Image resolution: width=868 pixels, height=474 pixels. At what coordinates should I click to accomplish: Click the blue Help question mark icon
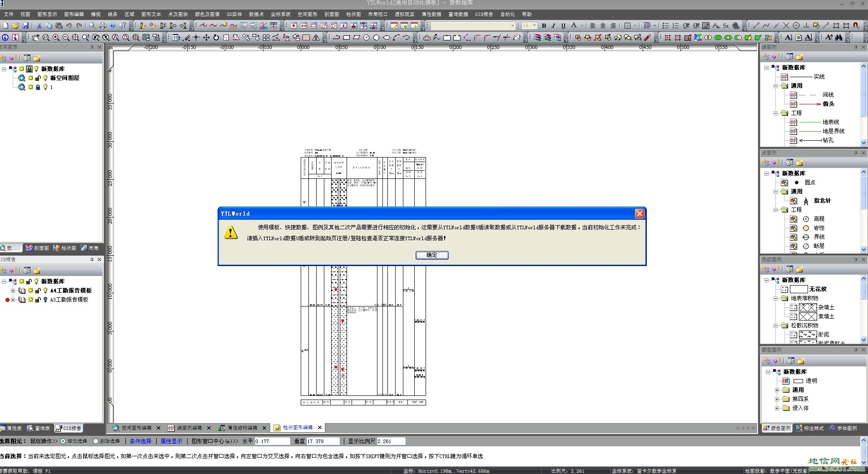[x=113, y=25]
